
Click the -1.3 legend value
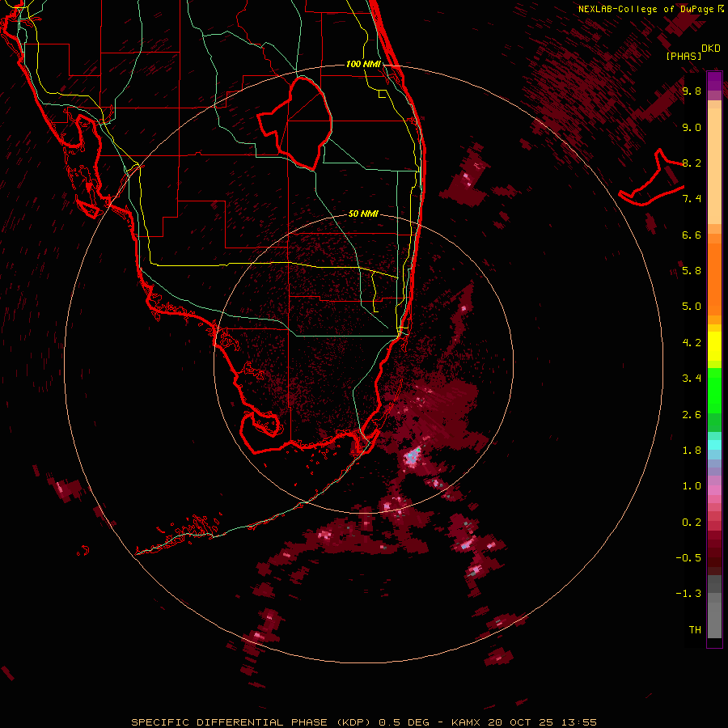(x=689, y=594)
